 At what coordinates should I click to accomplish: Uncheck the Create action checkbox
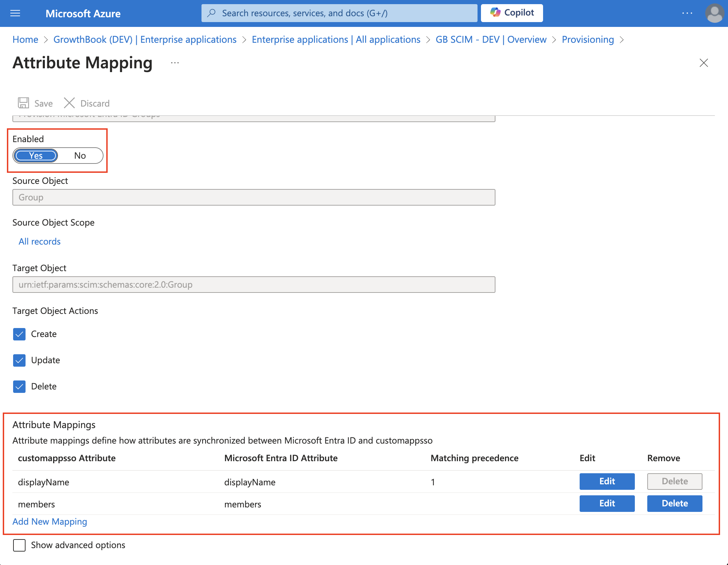coord(19,334)
